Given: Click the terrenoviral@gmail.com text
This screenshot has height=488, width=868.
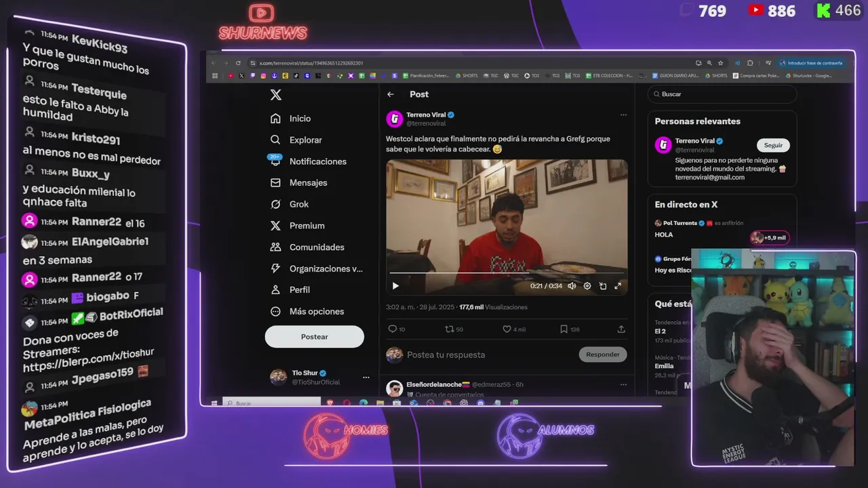Looking at the screenshot, I should [x=709, y=177].
